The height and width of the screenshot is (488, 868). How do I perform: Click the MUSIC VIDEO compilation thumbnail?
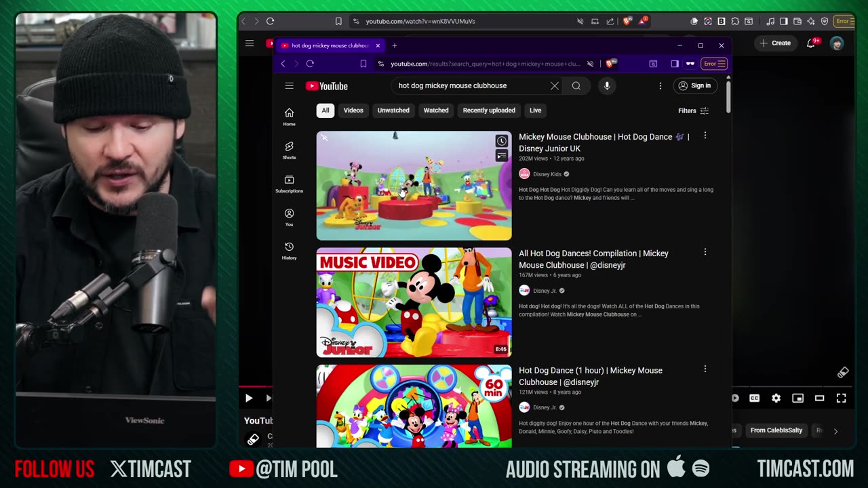(x=414, y=302)
